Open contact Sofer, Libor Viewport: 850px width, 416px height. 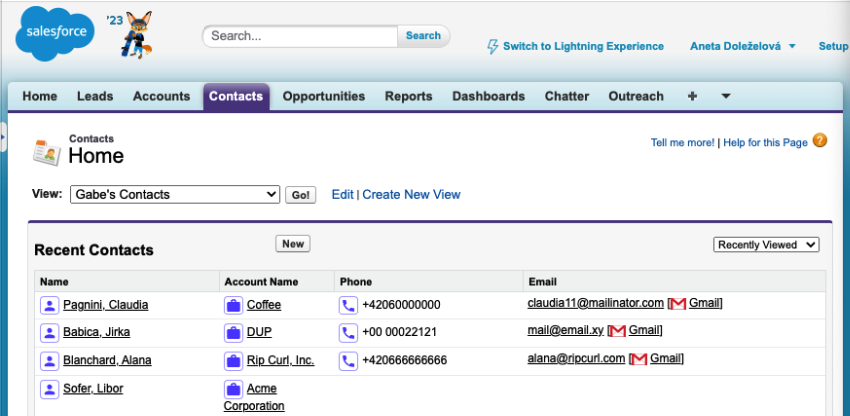pos(93,388)
